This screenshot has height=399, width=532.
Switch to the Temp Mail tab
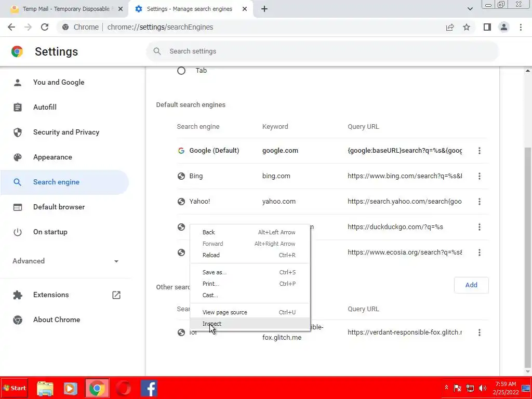(64, 9)
